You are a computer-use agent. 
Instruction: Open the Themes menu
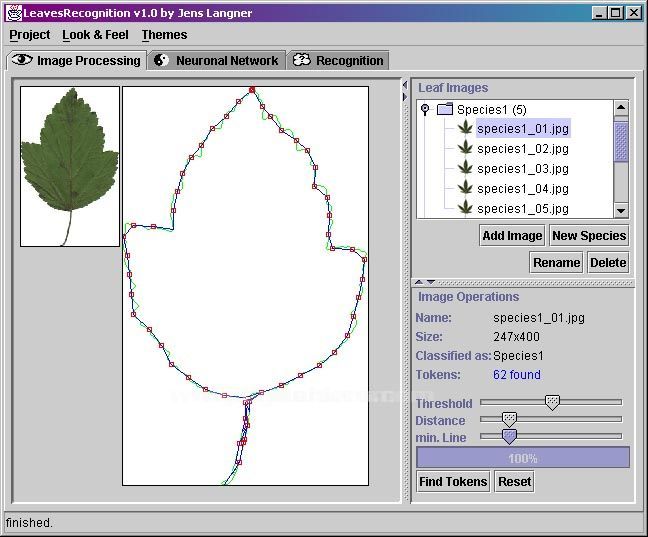[x=164, y=34]
